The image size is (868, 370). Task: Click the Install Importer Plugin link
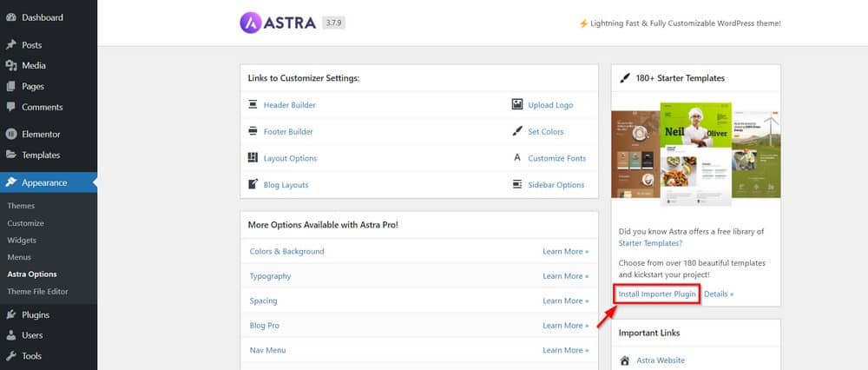(657, 294)
